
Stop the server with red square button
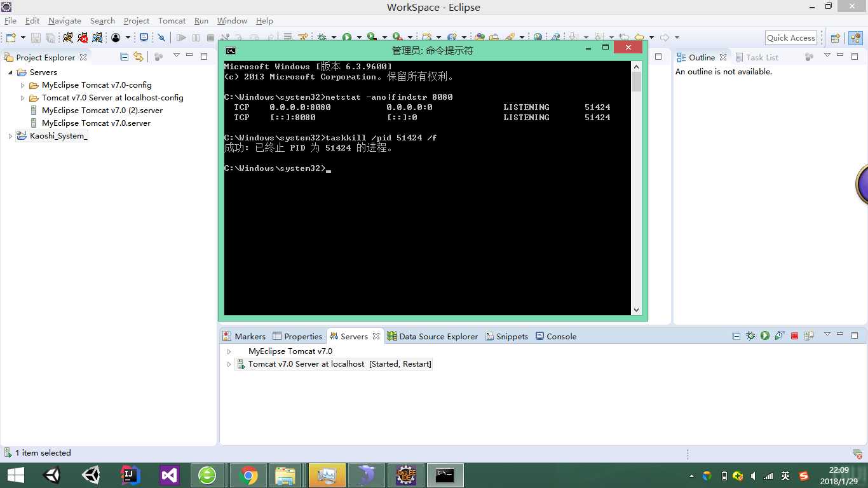pyautogui.click(x=794, y=335)
